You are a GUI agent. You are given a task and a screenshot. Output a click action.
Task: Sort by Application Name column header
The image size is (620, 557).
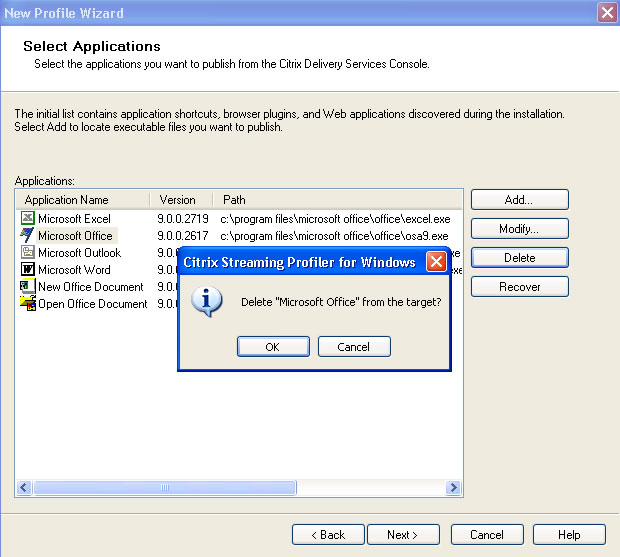[x=83, y=200]
